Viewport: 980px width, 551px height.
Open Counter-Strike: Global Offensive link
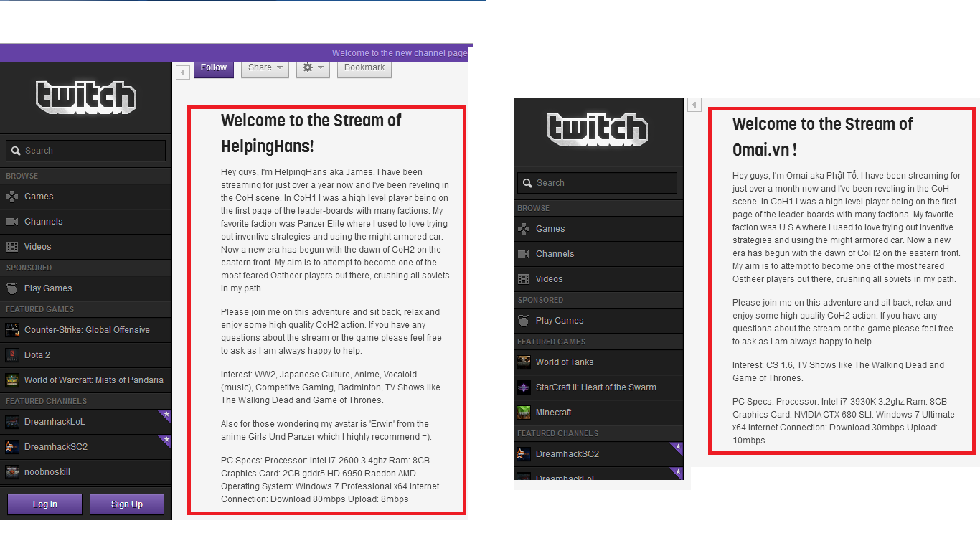click(x=86, y=330)
